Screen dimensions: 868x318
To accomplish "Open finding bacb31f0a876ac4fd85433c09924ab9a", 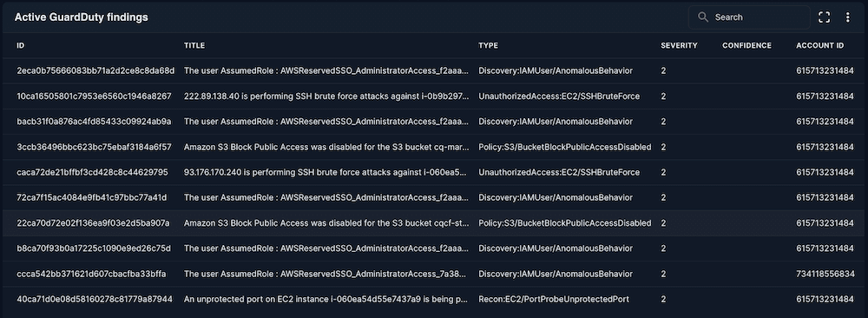I will click(94, 122).
